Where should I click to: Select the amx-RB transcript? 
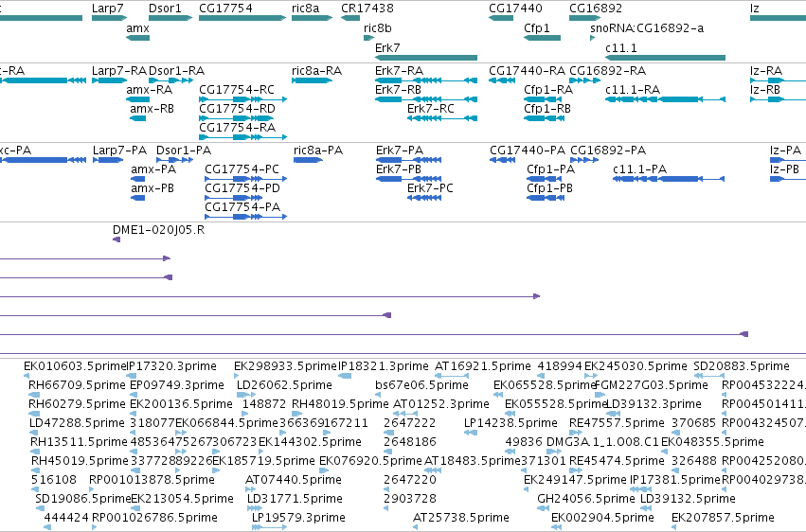click(x=137, y=118)
